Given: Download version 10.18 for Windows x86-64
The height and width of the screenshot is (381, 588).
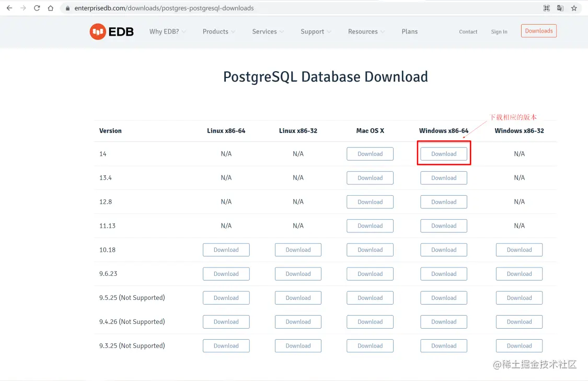Looking at the screenshot, I should pyautogui.click(x=444, y=250).
